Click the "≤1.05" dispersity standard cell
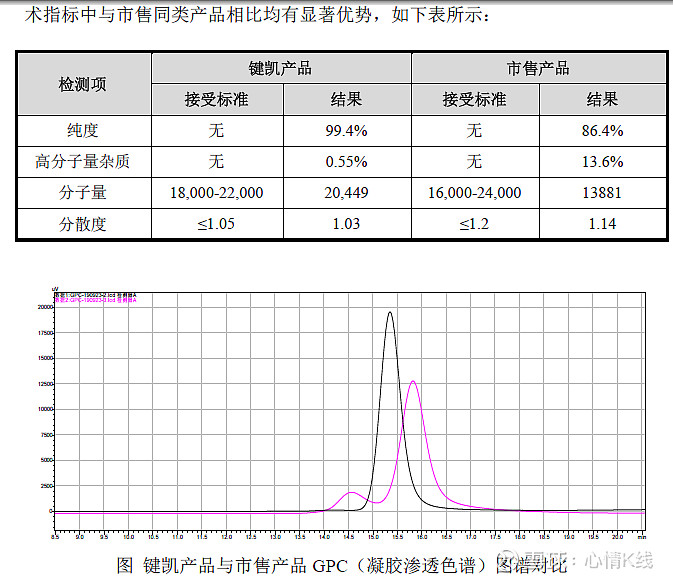The height and width of the screenshot is (581, 673). pyautogui.click(x=216, y=224)
